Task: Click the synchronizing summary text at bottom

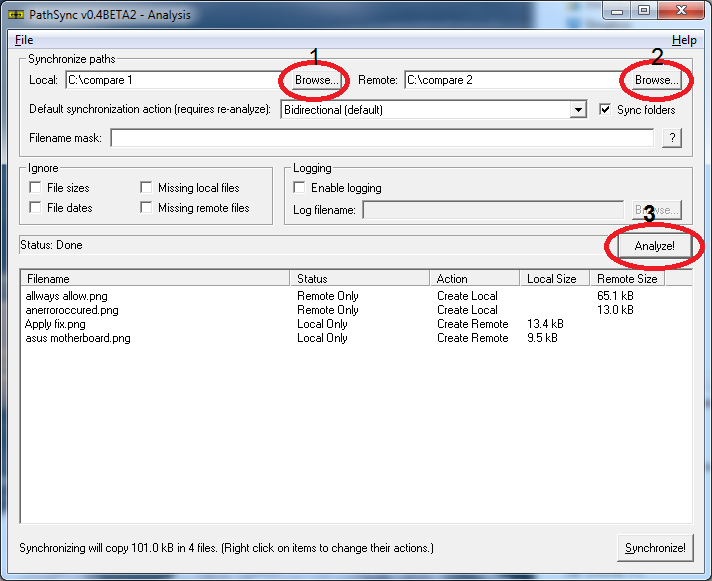Action: pyautogui.click(x=226, y=548)
